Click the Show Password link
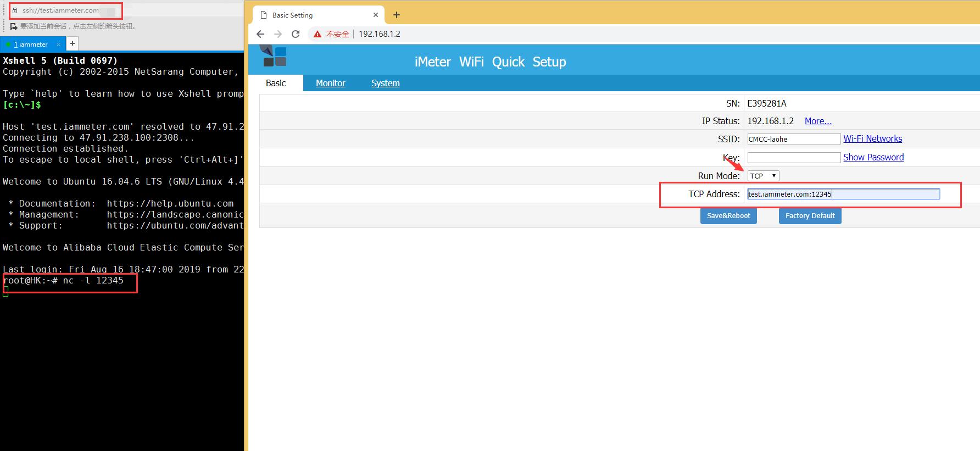This screenshot has width=980, height=451. coord(873,158)
